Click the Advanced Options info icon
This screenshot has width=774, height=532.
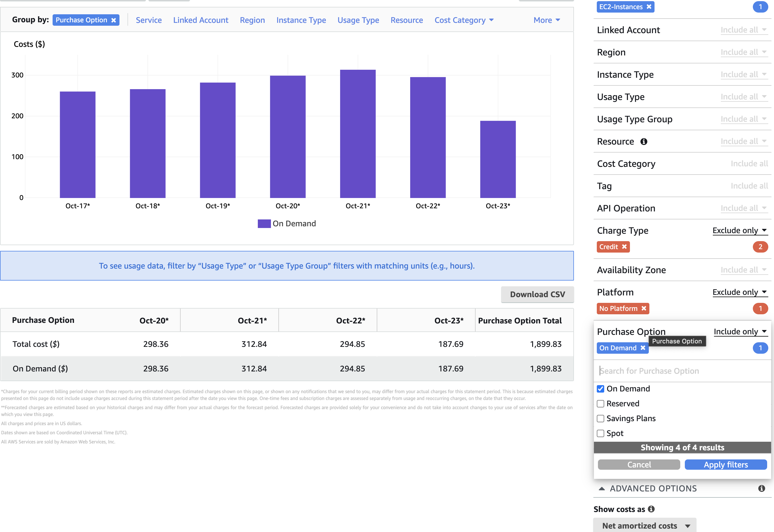click(x=762, y=488)
